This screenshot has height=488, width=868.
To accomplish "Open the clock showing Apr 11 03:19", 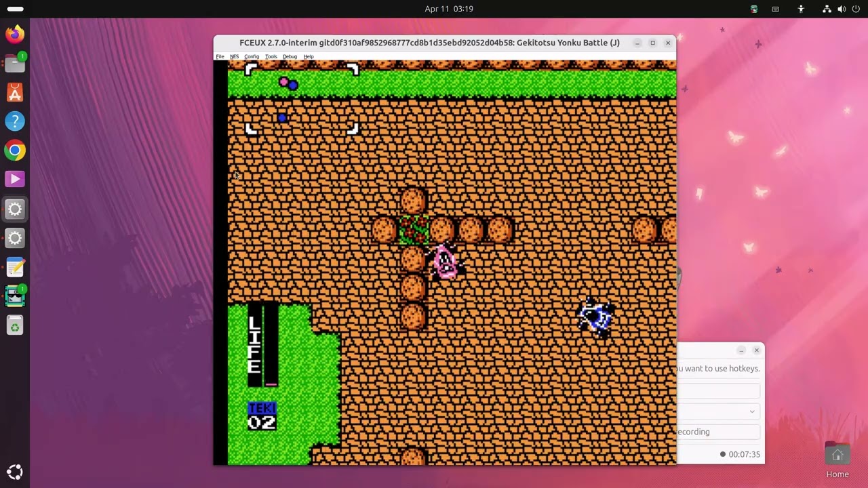I will click(x=449, y=9).
